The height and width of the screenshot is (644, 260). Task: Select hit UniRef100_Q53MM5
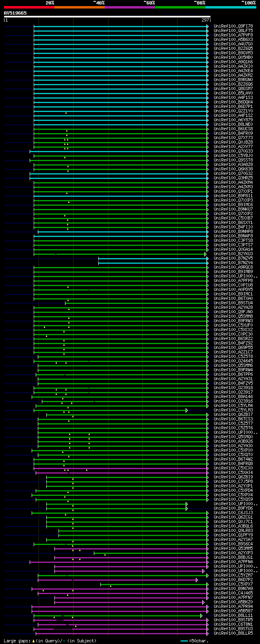[233, 548]
